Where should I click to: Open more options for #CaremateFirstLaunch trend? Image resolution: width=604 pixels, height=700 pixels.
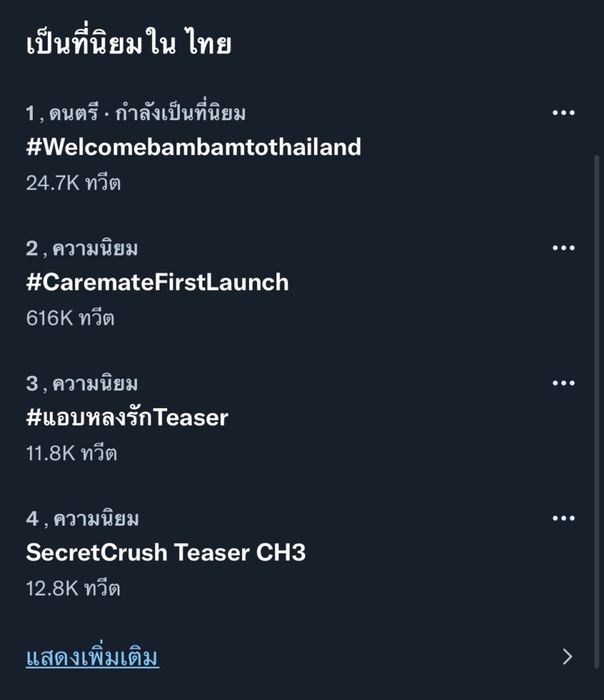pyautogui.click(x=563, y=247)
